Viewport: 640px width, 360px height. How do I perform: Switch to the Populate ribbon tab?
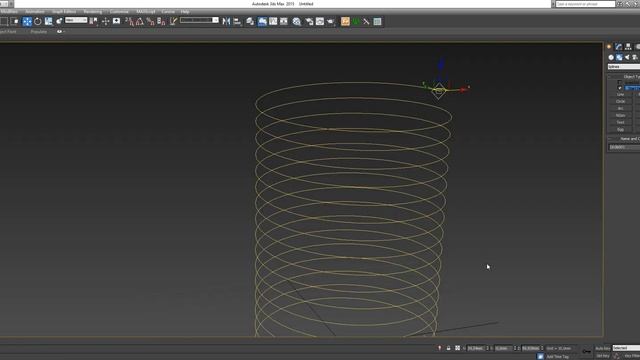tap(39, 31)
